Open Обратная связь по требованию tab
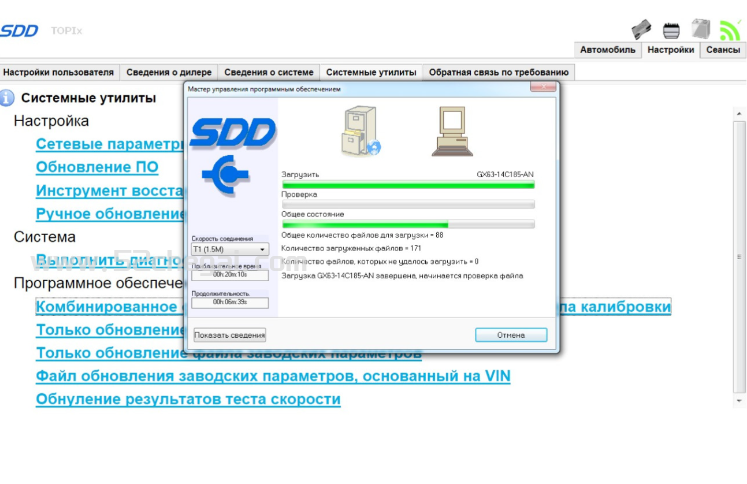Viewport: 747px width, 484px height. pos(498,72)
